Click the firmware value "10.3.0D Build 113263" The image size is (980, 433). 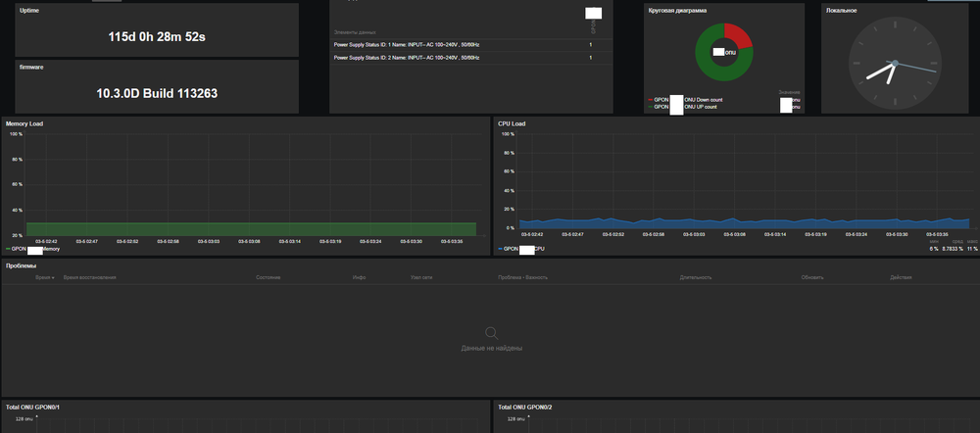pyautogui.click(x=157, y=94)
